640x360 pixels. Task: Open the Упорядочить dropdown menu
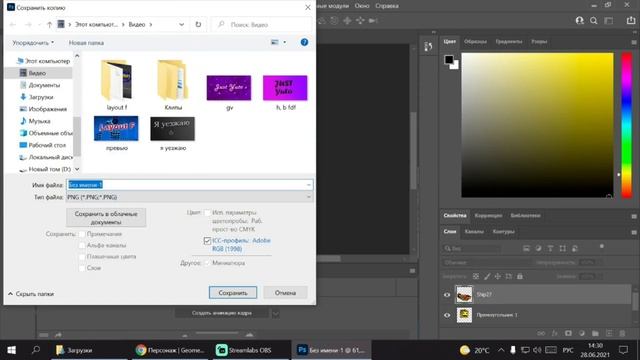(x=33, y=42)
